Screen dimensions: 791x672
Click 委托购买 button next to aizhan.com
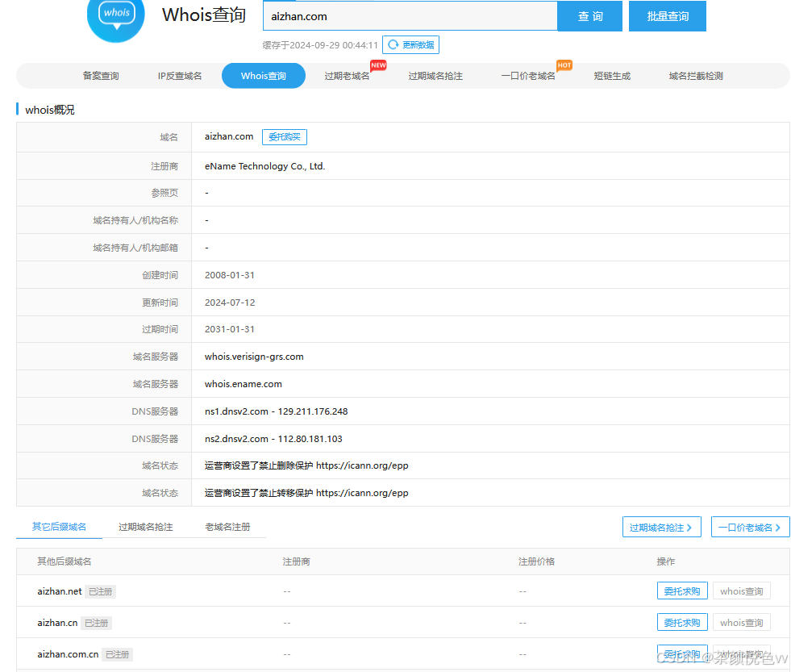(285, 137)
